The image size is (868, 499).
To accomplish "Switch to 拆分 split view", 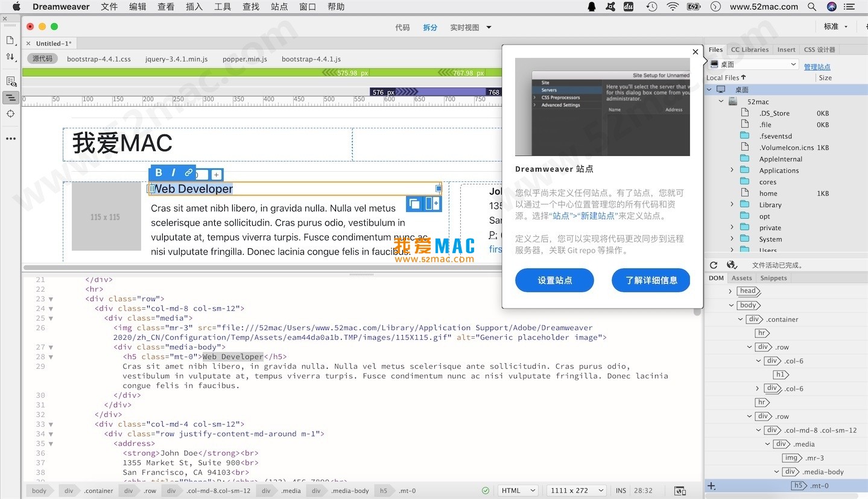I will coord(430,27).
